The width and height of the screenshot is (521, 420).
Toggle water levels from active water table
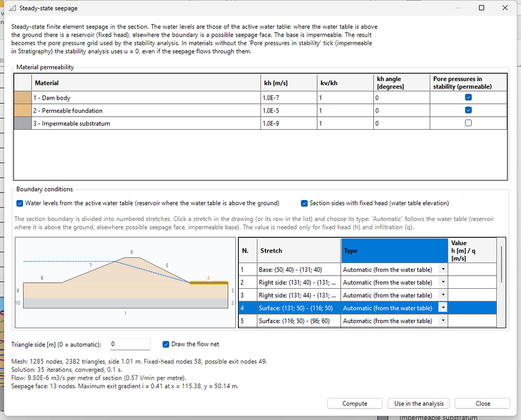point(20,203)
